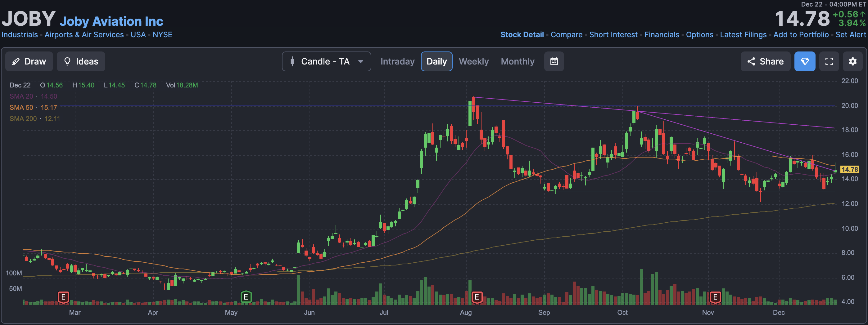Click the candlestick icon in chart type selector

pyautogui.click(x=292, y=61)
